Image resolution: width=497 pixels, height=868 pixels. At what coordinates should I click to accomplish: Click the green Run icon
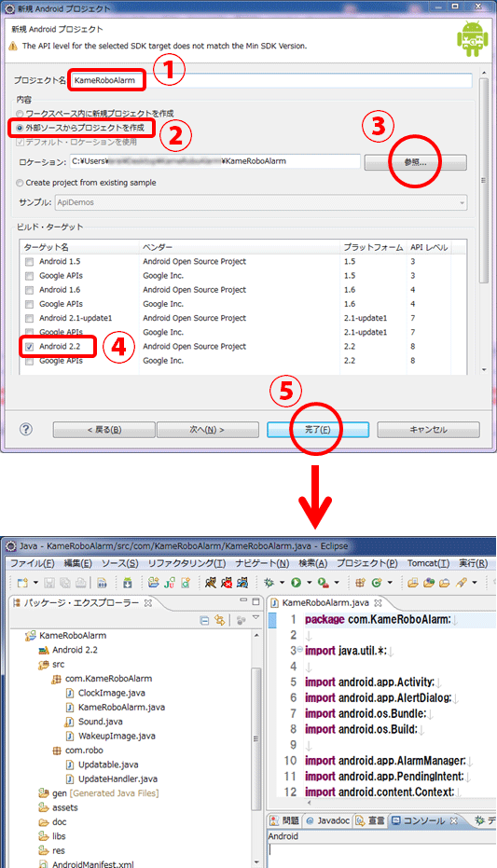(x=297, y=583)
